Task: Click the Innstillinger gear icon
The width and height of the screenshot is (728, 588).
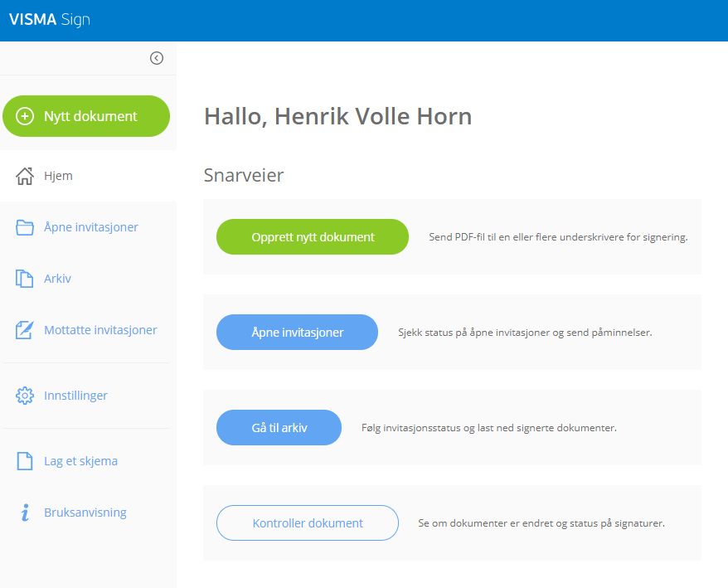Action: coord(25,396)
